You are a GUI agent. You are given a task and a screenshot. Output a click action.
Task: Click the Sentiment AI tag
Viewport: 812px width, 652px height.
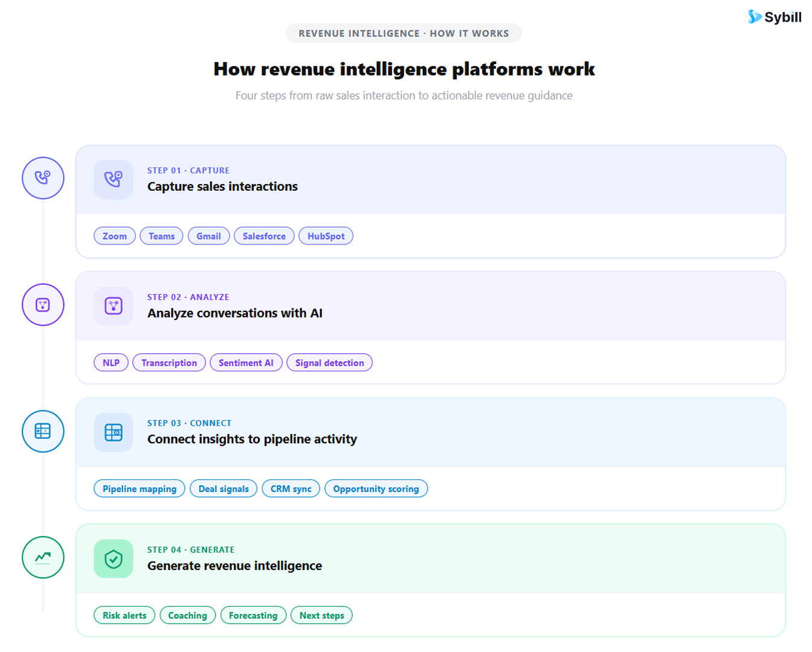[x=246, y=363]
